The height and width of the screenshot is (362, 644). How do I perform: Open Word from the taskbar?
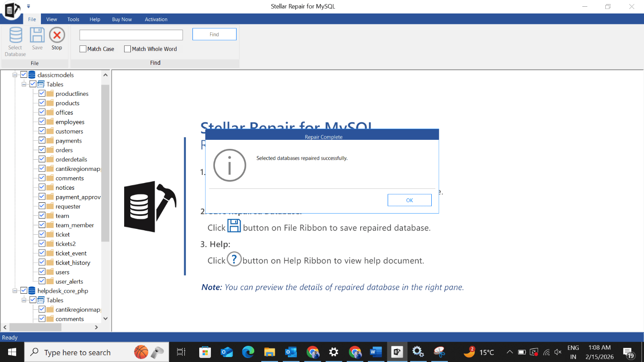[376, 352]
